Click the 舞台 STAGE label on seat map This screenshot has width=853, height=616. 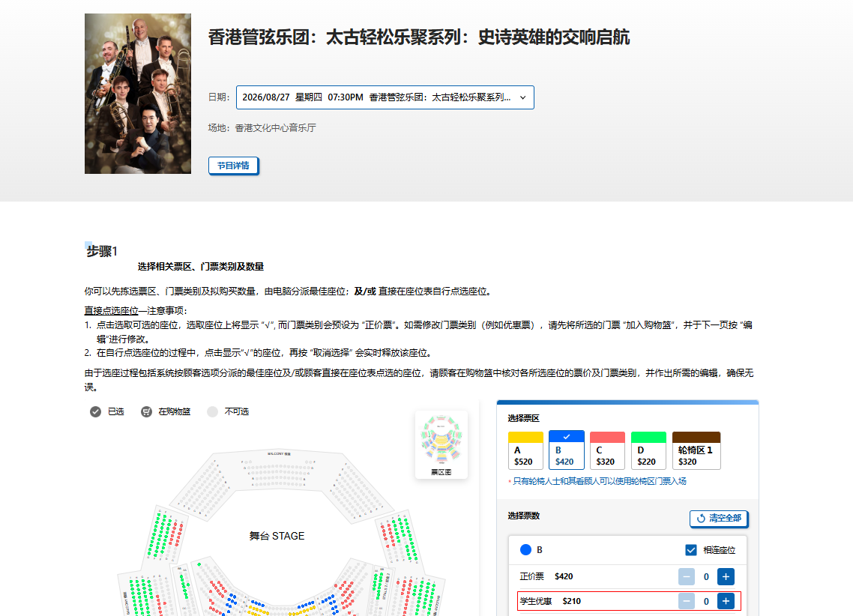277,536
